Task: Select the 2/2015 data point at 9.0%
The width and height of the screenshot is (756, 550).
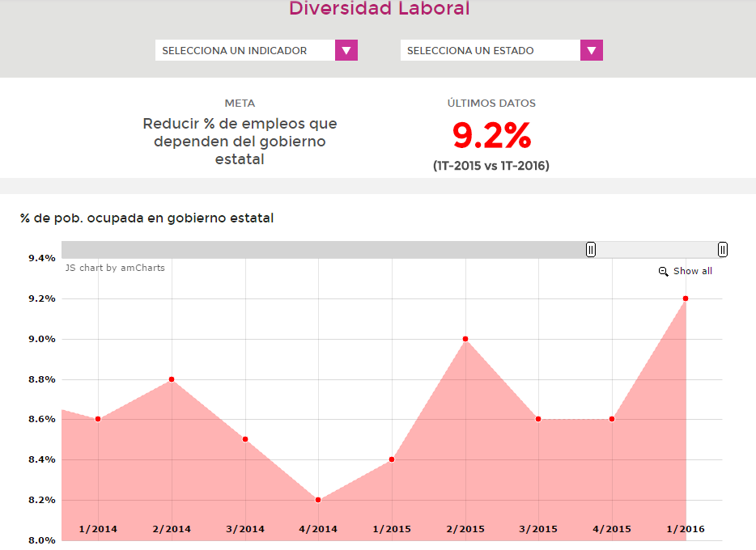Action: point(465,339)
